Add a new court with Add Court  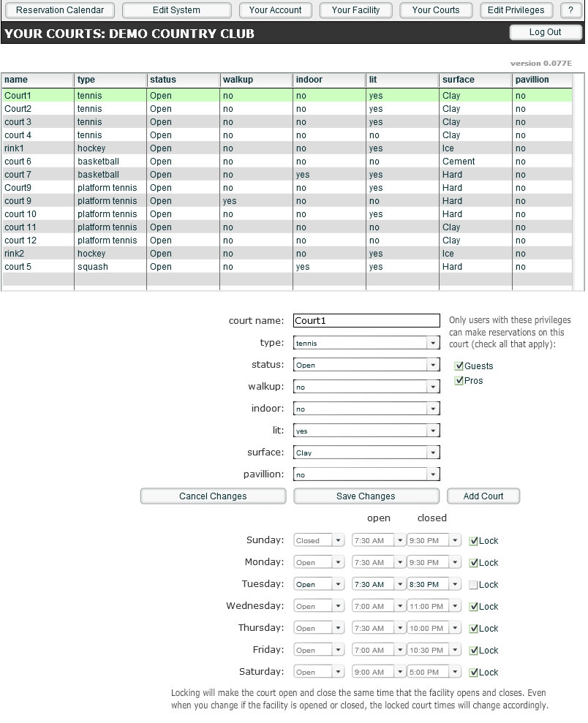[483, 496]
